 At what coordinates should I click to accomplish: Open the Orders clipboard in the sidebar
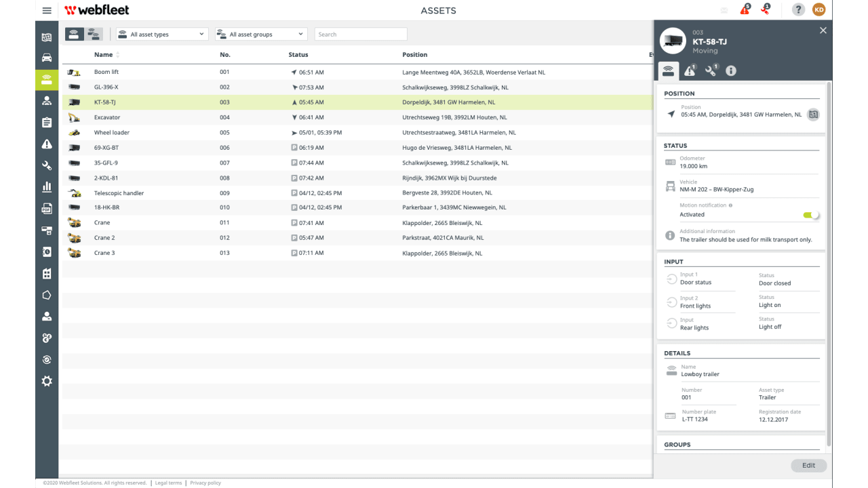pyautogui.click(x=47, y=123)
